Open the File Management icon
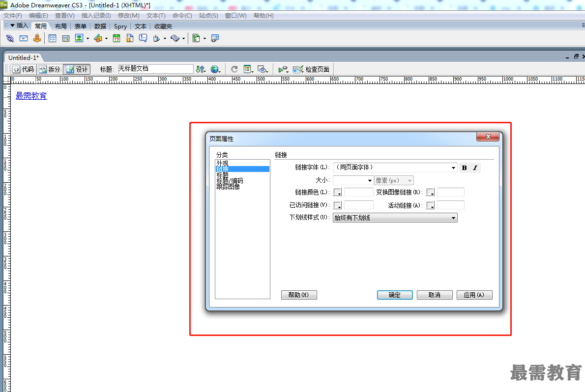Image resolution: width=585 pixels, height=392 pixels. [201, 69]
